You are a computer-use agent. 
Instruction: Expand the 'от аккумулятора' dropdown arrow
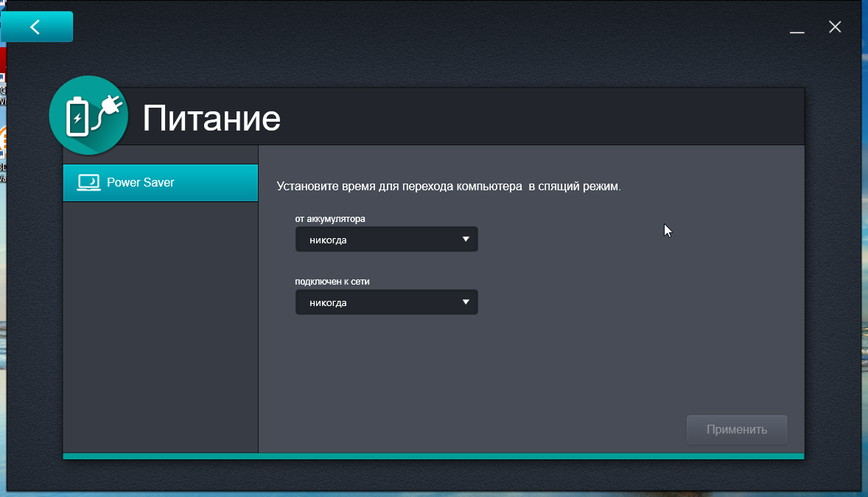point(466,240)
